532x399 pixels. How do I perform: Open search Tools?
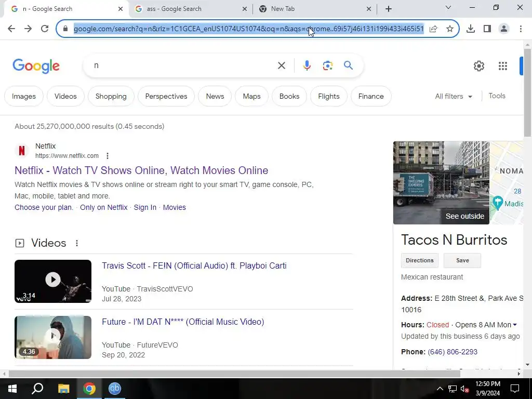point(497,96)
